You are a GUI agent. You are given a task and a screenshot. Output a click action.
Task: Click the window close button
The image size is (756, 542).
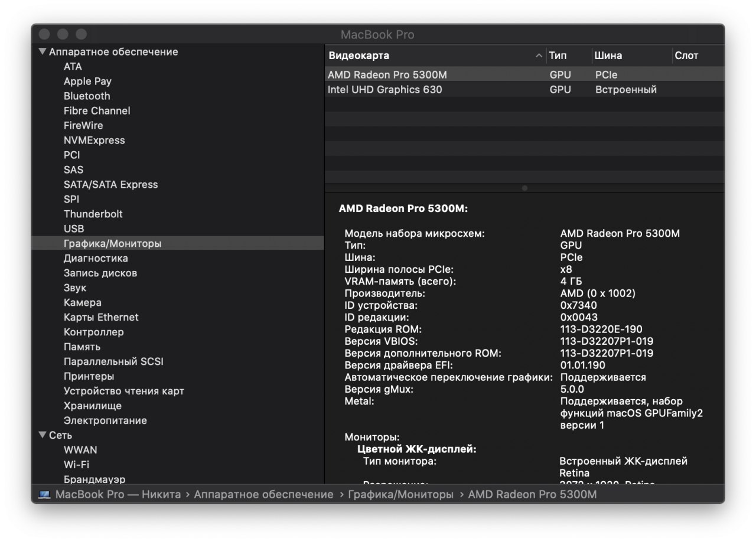pyautogui.click(x=44, y=34)
